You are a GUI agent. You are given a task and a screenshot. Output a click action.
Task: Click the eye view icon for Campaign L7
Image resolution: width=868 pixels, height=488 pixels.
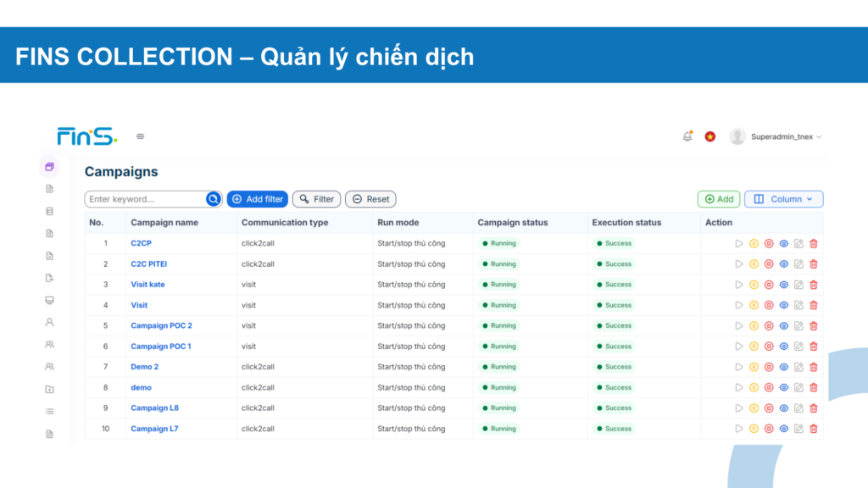click(784, 429)
